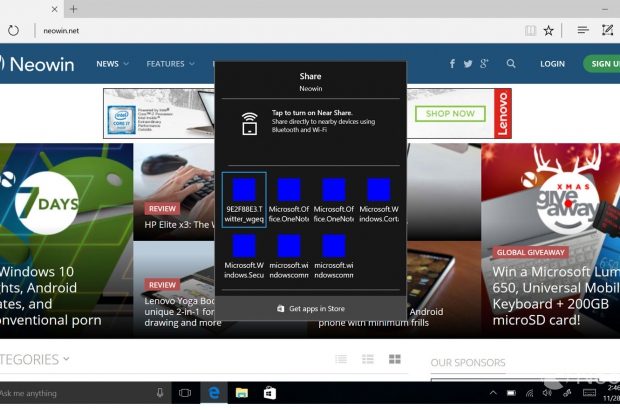Add page to favorites star icon

click(x=548, y=30)
